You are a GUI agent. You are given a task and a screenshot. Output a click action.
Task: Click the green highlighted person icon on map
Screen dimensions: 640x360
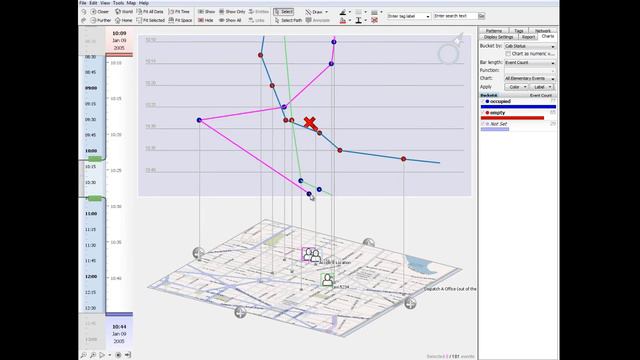point(327,280)
